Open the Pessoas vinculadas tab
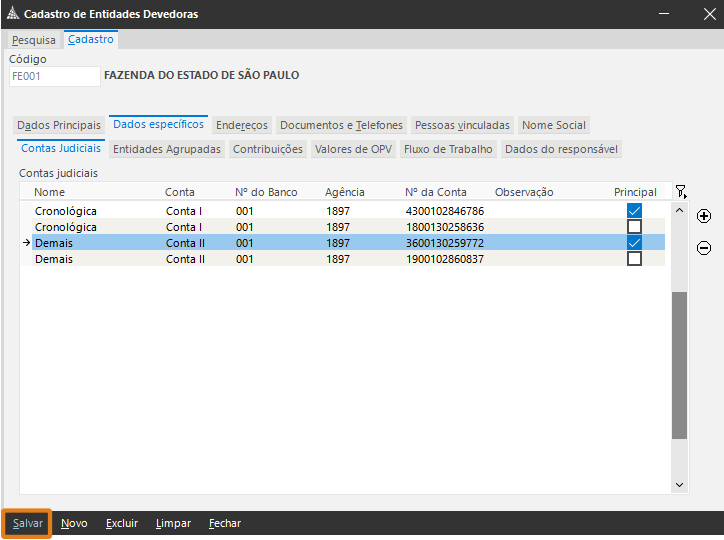724x540 pixels. pyautogui.click(x=462, y=125)
